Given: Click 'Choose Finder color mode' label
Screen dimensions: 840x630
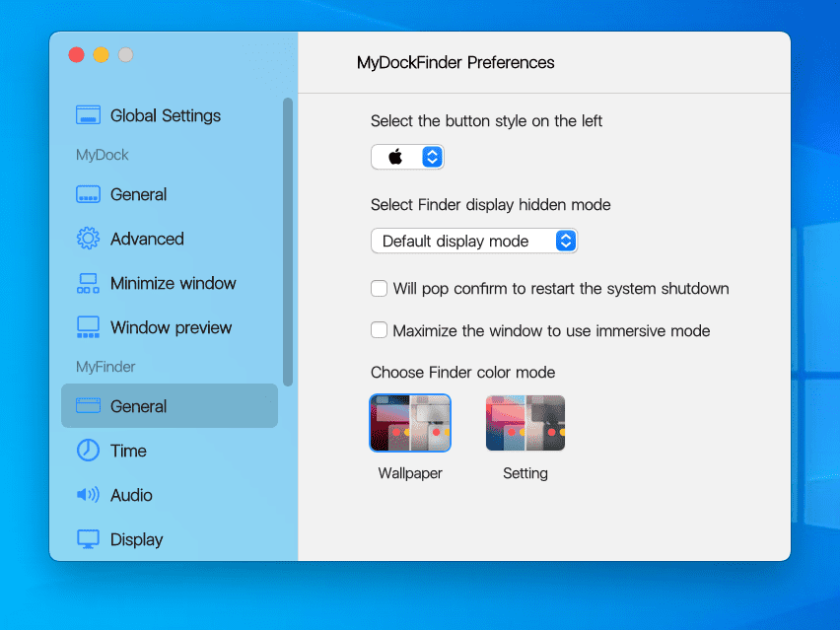Looking at the screenshot, I should (x=462, y=372).
